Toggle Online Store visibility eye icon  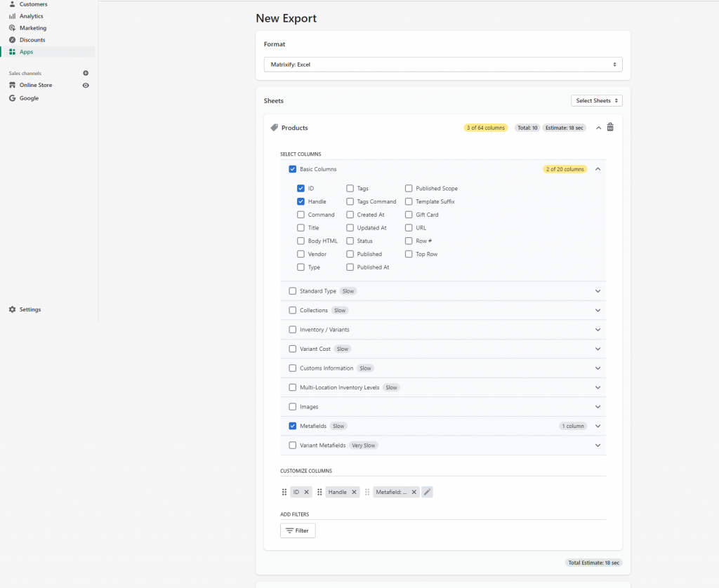click(x=86, y=85)
